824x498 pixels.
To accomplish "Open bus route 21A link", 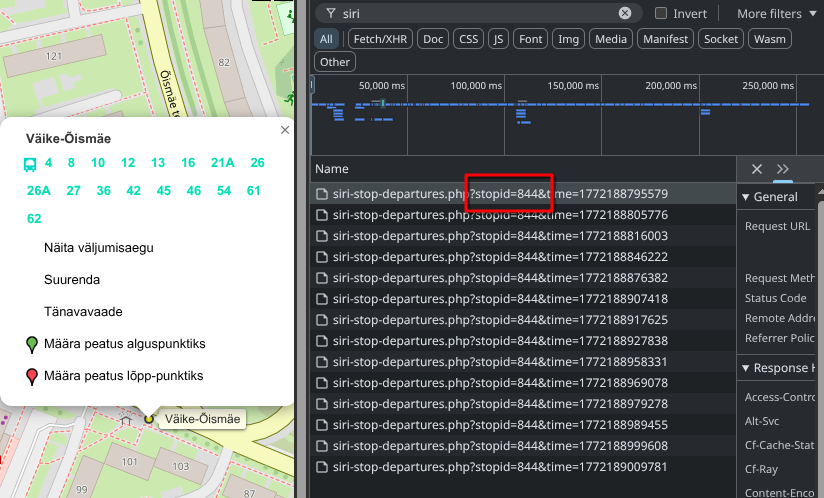I will point(222,163).
